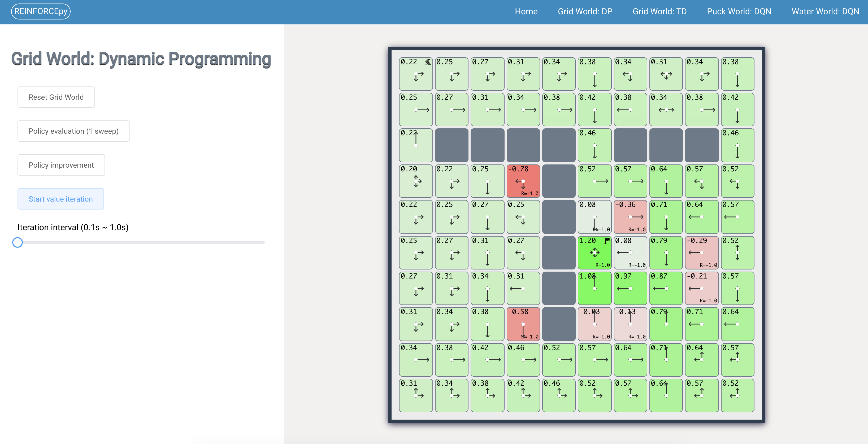Click the agent start icon in top-left grid cell
Viewport: 868px width, 444px height.
point(428,62)
